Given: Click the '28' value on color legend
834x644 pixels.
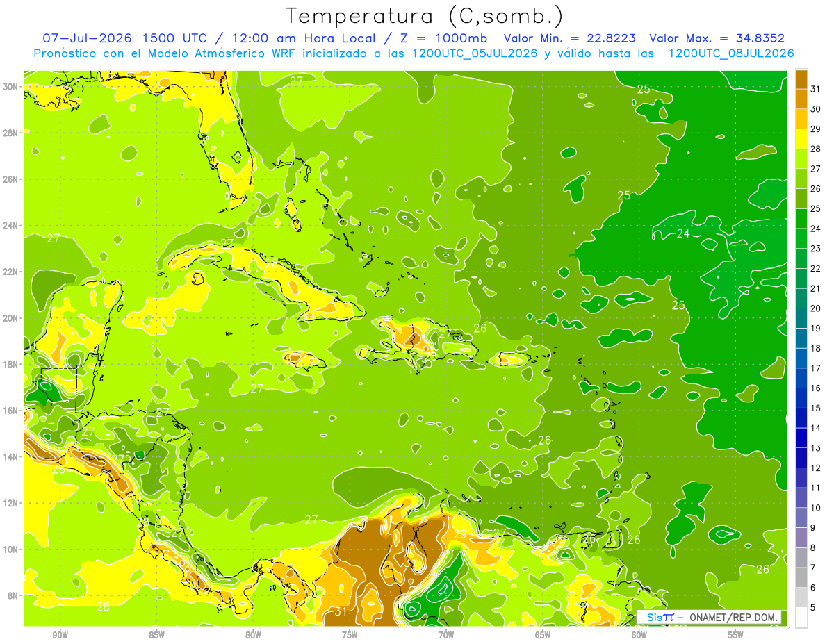Looking at the screenshot, I should click(816, 149).
